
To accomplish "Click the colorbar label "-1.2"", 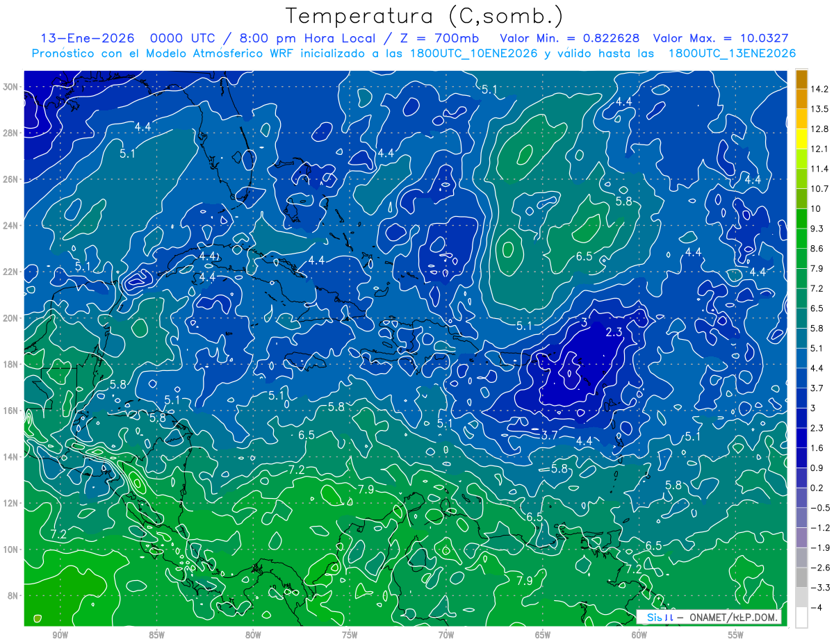I will pos(819,527).
